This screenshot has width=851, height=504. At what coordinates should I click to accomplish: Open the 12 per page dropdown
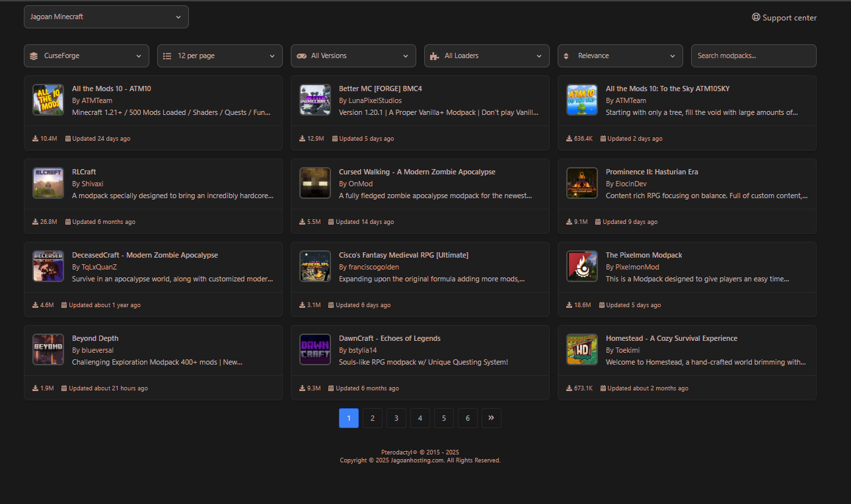(220, 56)
